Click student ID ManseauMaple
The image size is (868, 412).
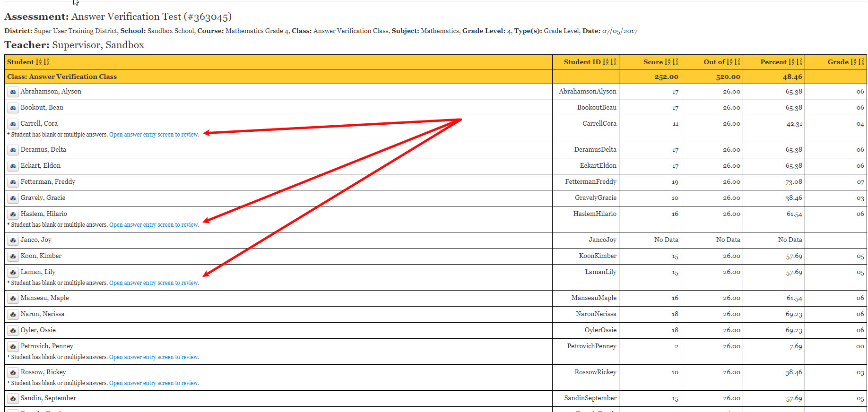594,298
